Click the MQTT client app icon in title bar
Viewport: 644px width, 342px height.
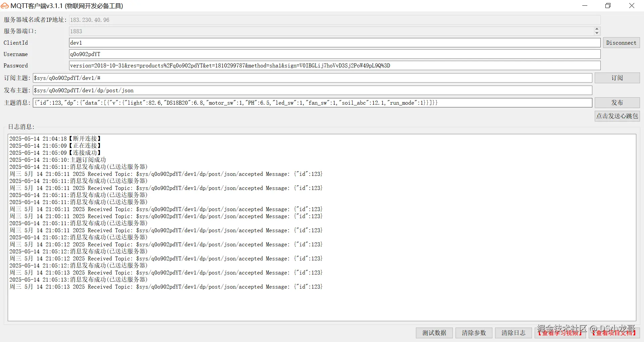5,6
